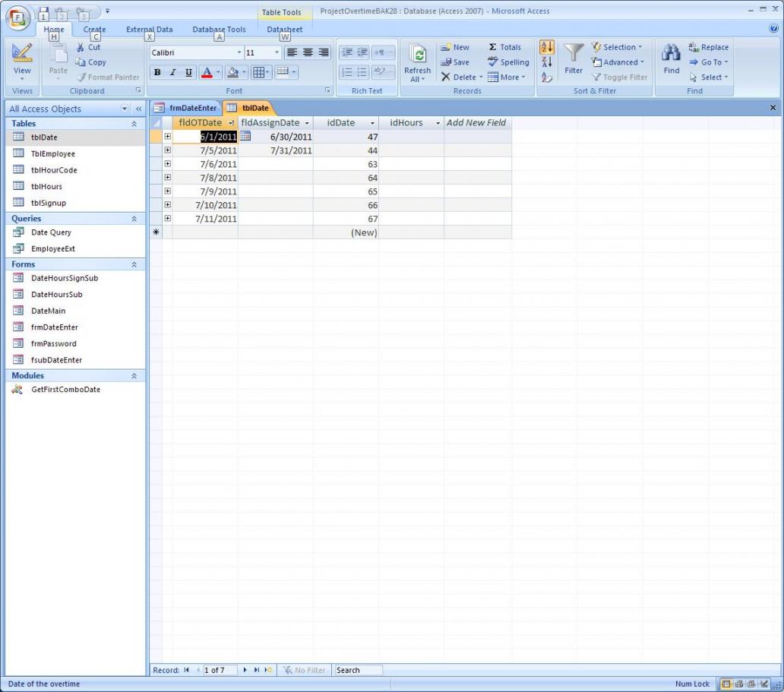This screenshot has width=784, height=692.
Task: Open Selection filter dropdown
Action: coord(617,47)
